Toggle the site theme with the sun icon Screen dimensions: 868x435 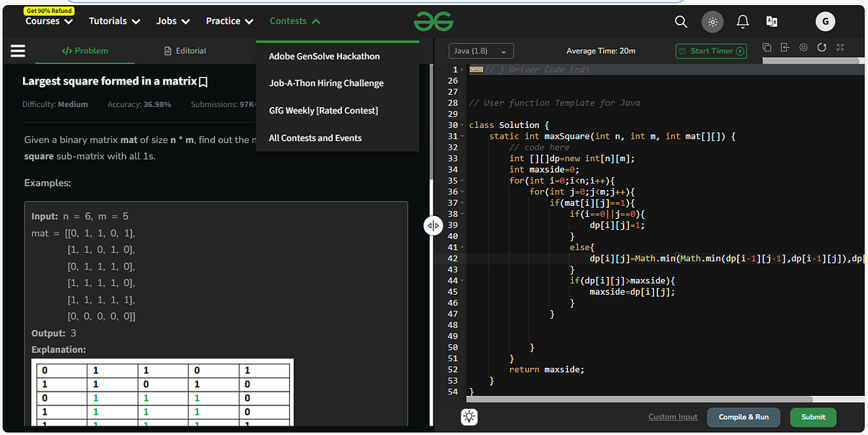point(712,22)
